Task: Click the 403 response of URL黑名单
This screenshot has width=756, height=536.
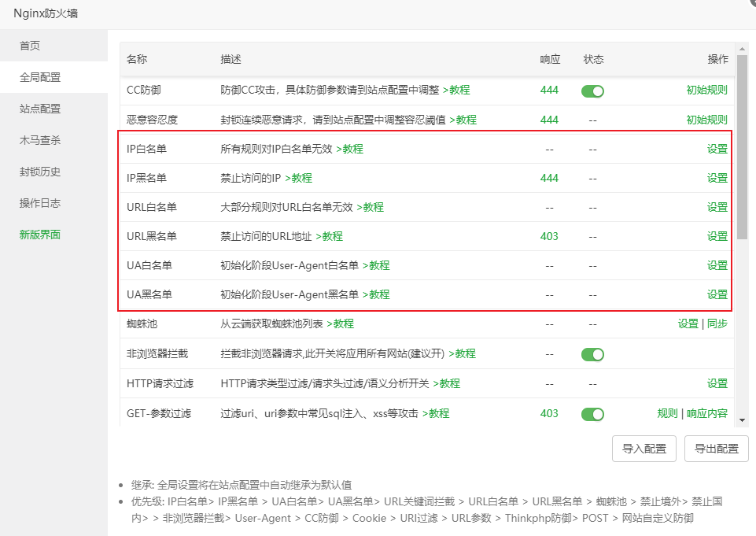Action: pos(549,236)
